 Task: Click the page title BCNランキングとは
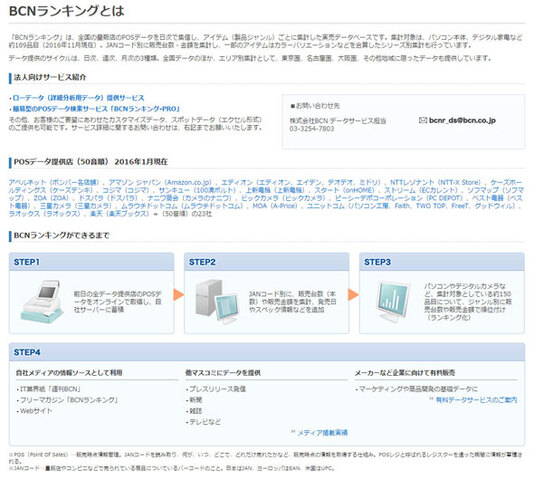pyautogui.click(x=67, y=11)
